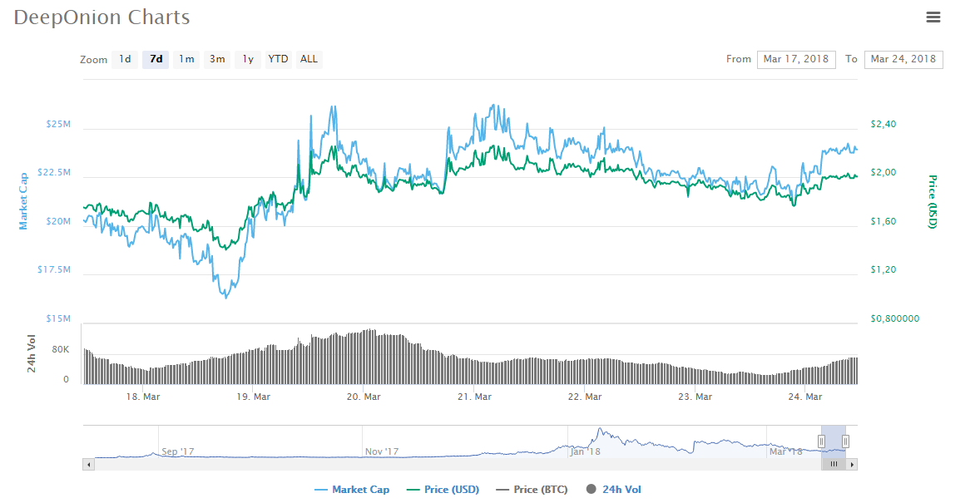This screenshot has height=503, width=980.
Task: Open the chart hamburger context menu
Action: point(933,17)
